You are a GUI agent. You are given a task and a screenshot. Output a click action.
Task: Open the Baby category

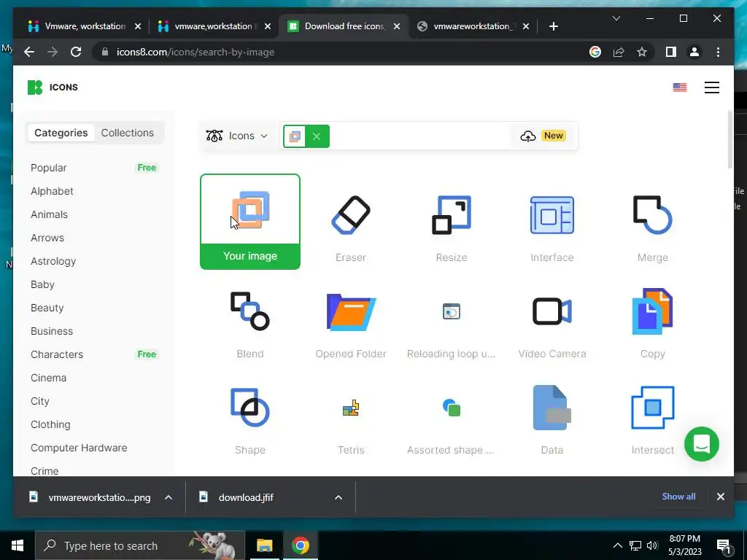(x=42, y=284)
